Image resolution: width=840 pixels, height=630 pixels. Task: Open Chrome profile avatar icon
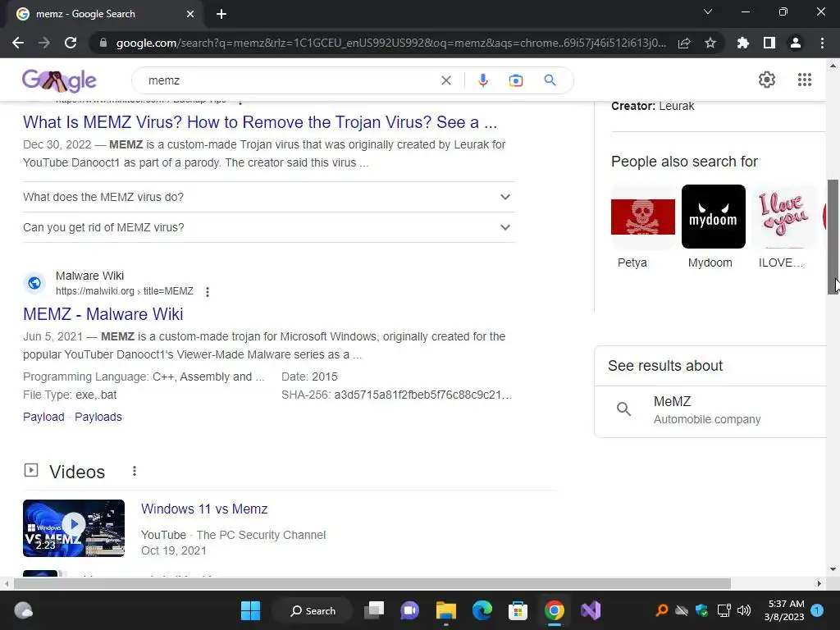click(x=796, y=43)
